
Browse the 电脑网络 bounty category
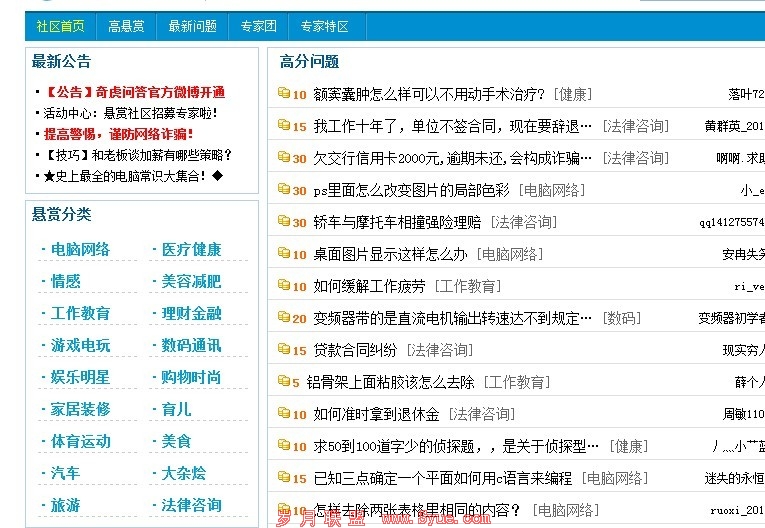coord(80,249)
